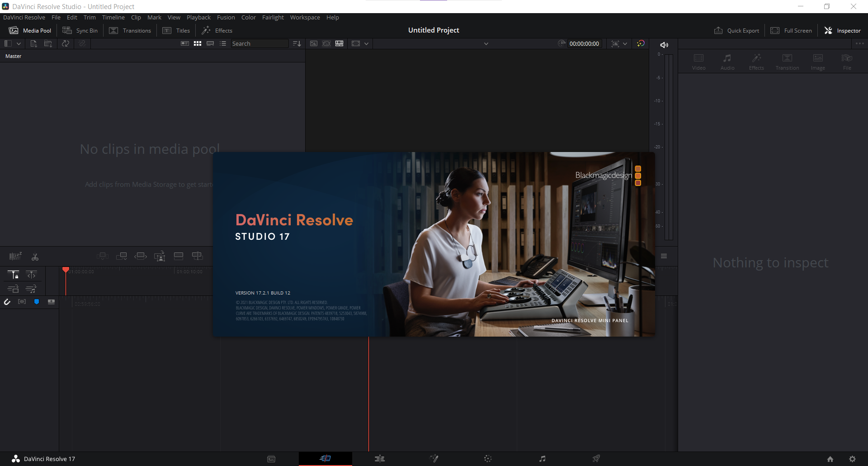The width and height of the screenshot is (868, 466).
Task: Open the viewer resolution dropdown arrow
Action: pos(366,43)
